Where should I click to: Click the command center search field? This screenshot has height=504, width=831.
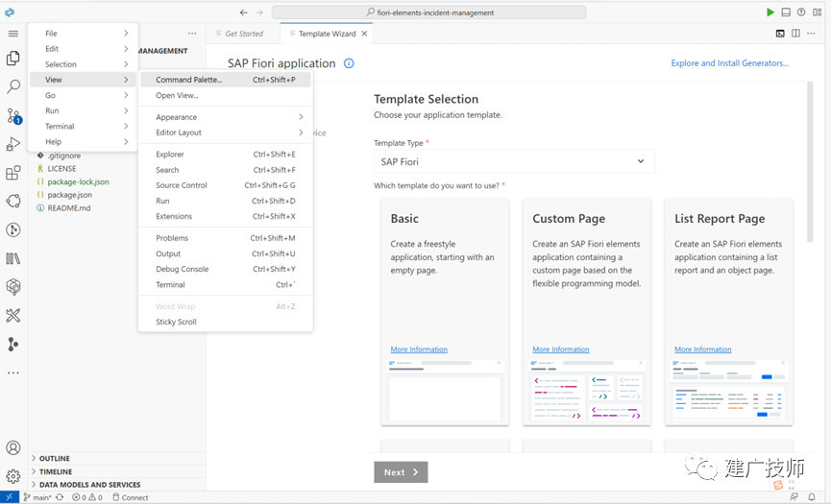[x=429, y=12]
